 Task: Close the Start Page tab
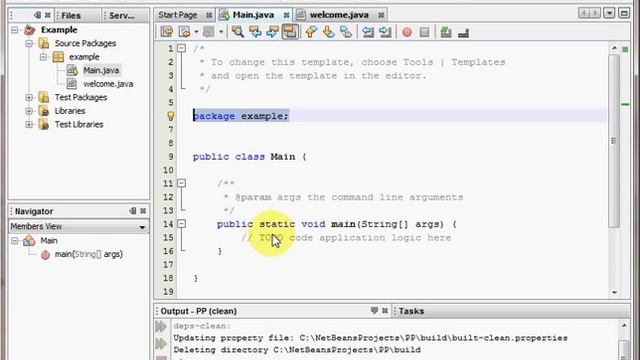[x=209, y=15]
